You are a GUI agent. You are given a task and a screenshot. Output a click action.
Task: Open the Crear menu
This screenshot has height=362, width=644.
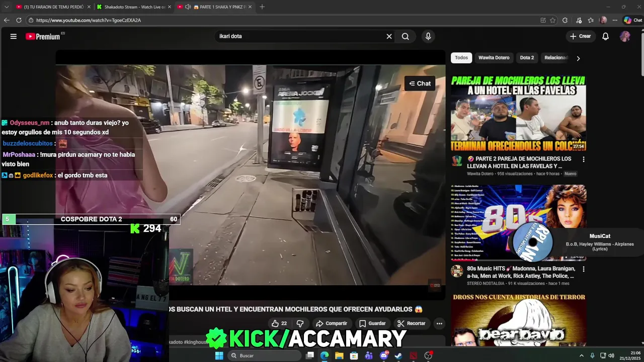point(580,36)
